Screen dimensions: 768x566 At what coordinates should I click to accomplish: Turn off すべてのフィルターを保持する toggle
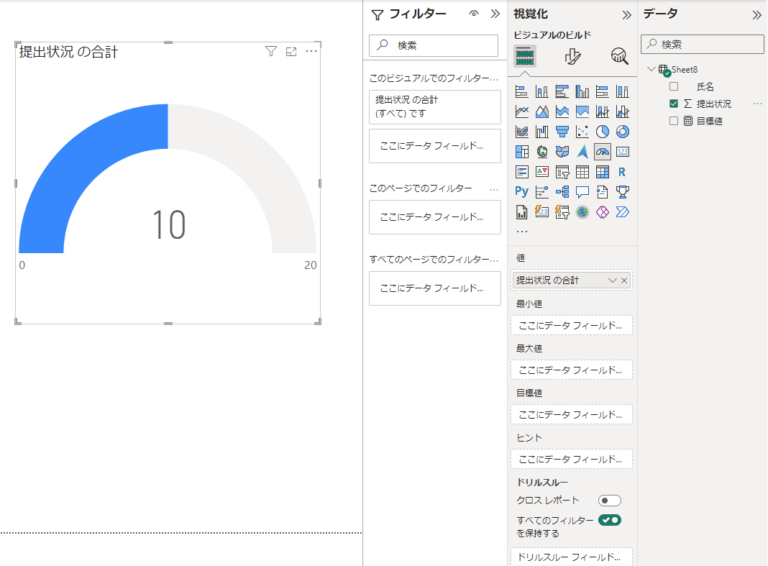click(x=609, y=520)
